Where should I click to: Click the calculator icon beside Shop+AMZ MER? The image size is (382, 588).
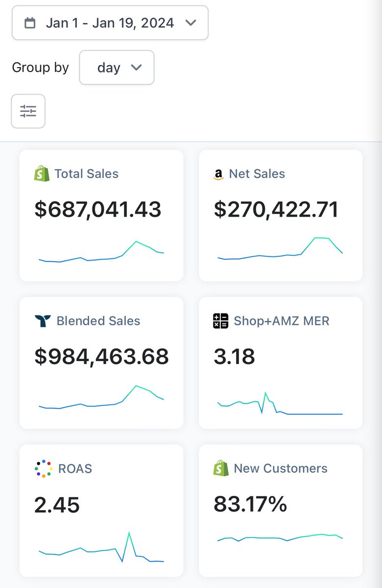221,321
